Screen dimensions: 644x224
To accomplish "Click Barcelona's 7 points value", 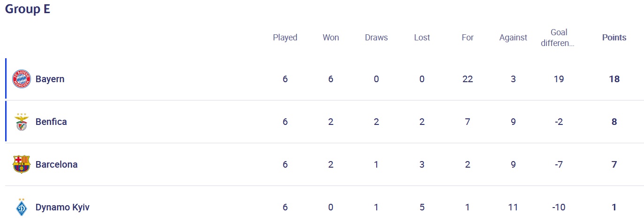I will tap(614, 164).
